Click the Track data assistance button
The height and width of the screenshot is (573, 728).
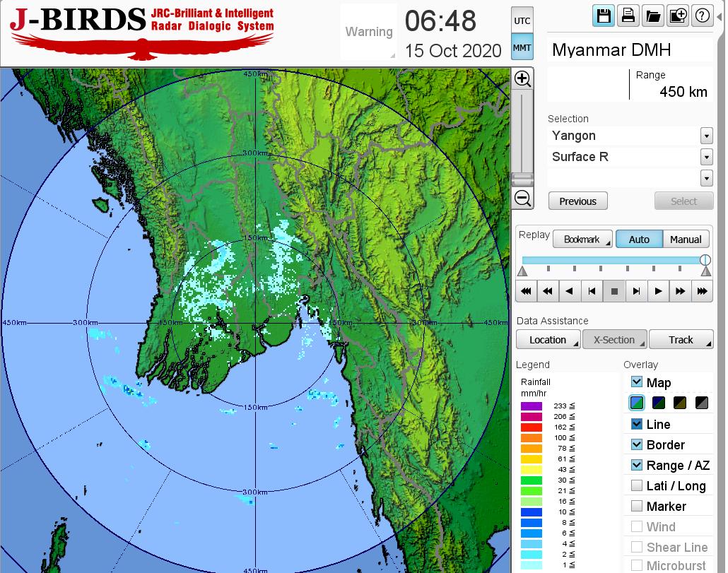point(681,340)
